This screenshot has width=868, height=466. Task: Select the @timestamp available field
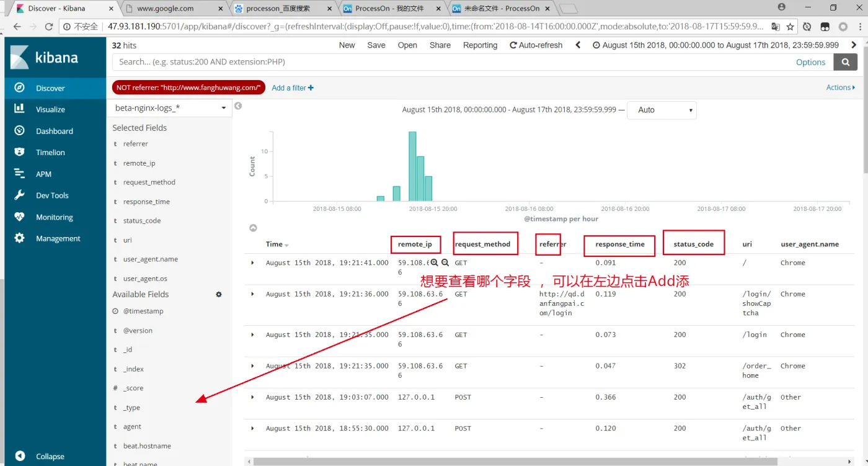click(143, 311)
